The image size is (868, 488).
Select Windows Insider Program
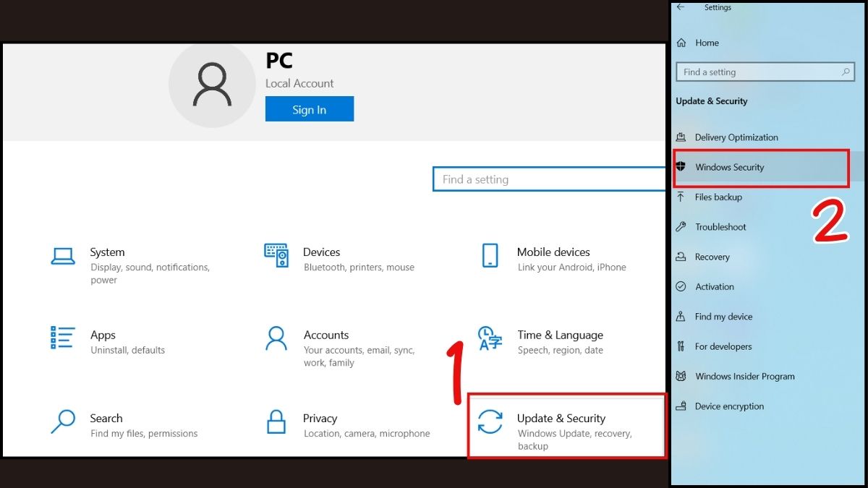tap(745, 376)
